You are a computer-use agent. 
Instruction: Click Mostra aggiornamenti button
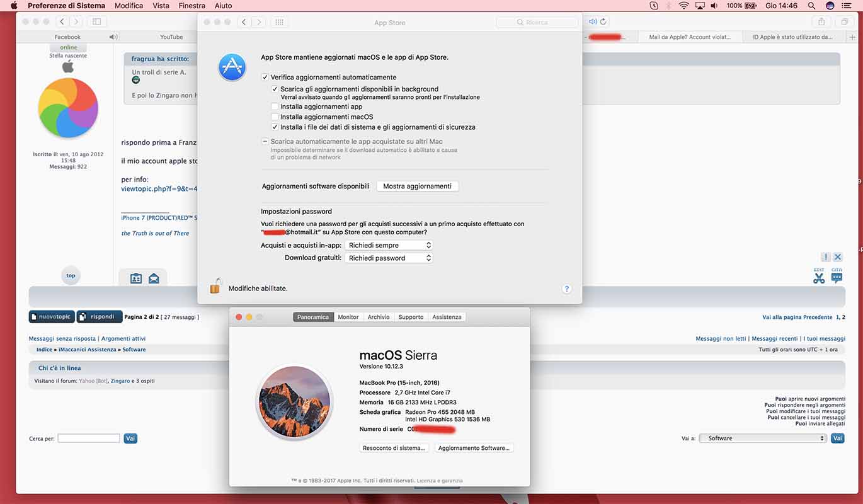(417, 186)
